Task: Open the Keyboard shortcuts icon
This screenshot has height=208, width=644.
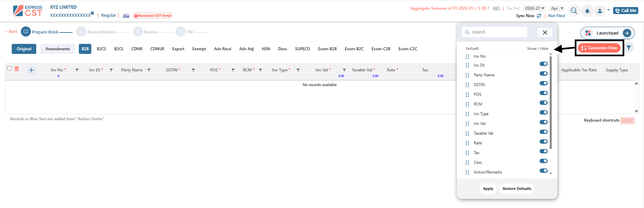Action: (x=627, y=121)
